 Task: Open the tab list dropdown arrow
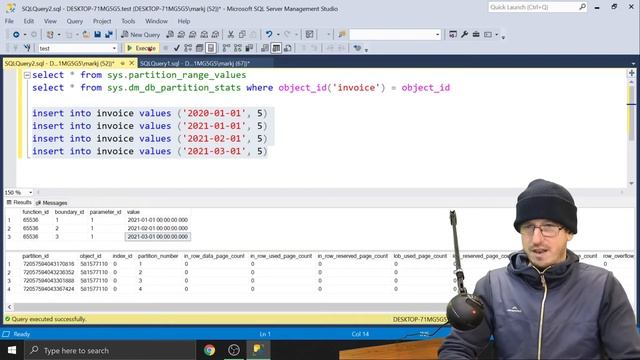click(633, 64)
